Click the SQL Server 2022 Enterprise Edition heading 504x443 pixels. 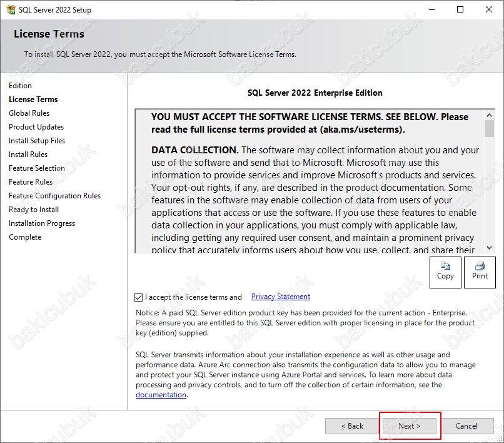pos(315,93)
